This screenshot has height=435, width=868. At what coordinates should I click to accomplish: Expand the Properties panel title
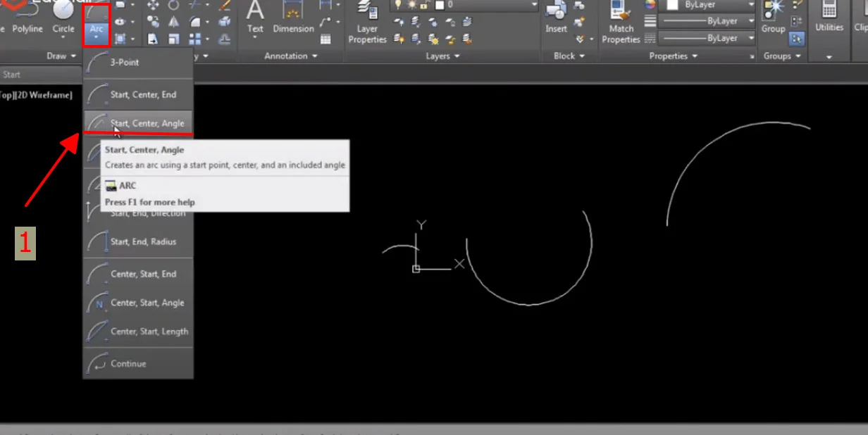pyautogui.click(x=672, y=56)
